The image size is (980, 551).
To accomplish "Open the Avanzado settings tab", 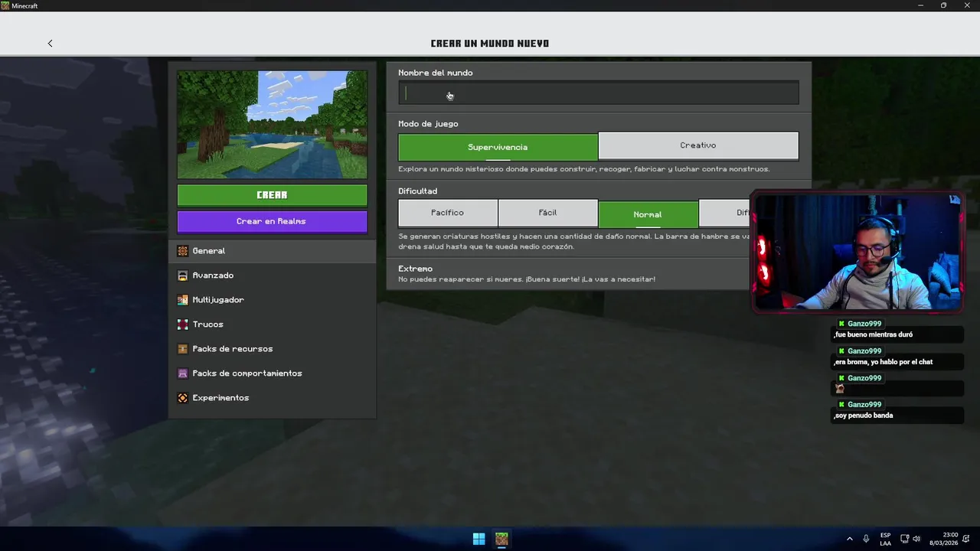I will pos(272,275).
